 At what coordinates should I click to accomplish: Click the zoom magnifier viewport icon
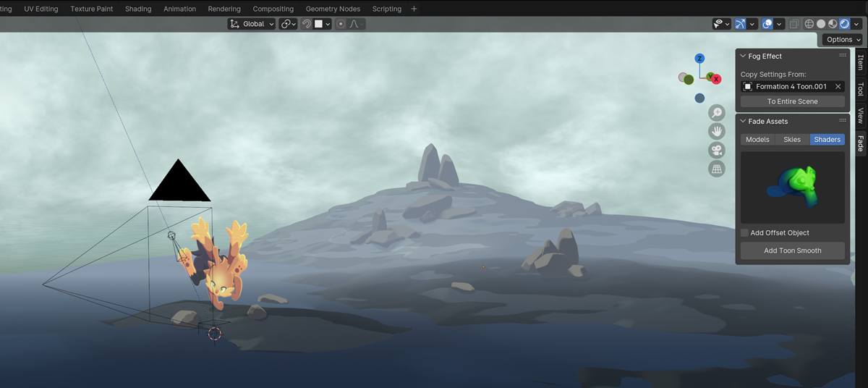716,113
